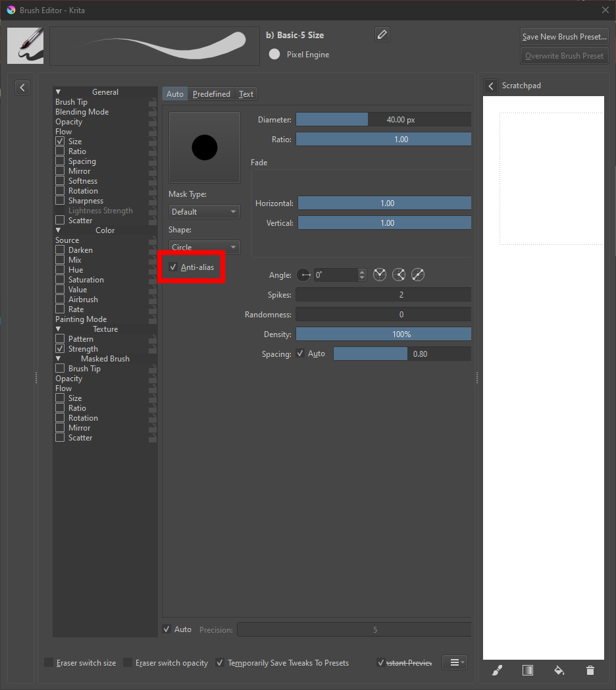This screenshot has height=690, width=616.
Task: Click the rightmost angle dial icon
Action: click(x=418, y=275)
